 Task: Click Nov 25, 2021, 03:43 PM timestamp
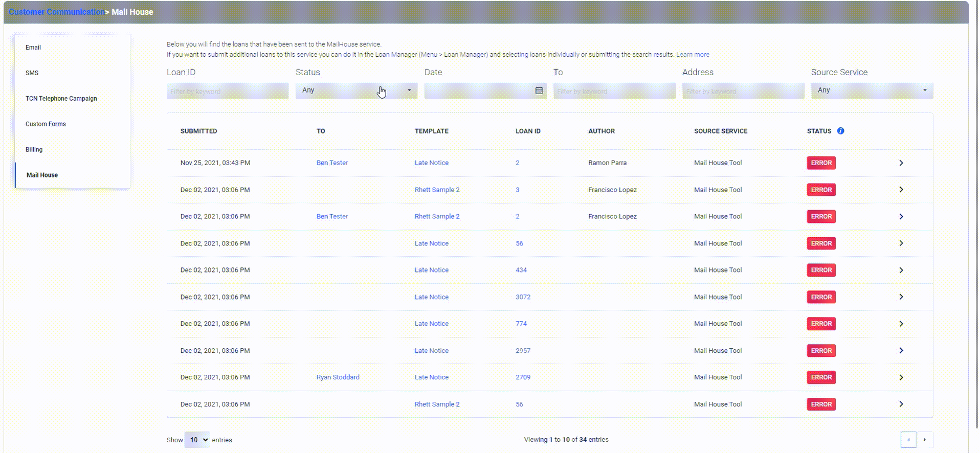click(215, 163)
